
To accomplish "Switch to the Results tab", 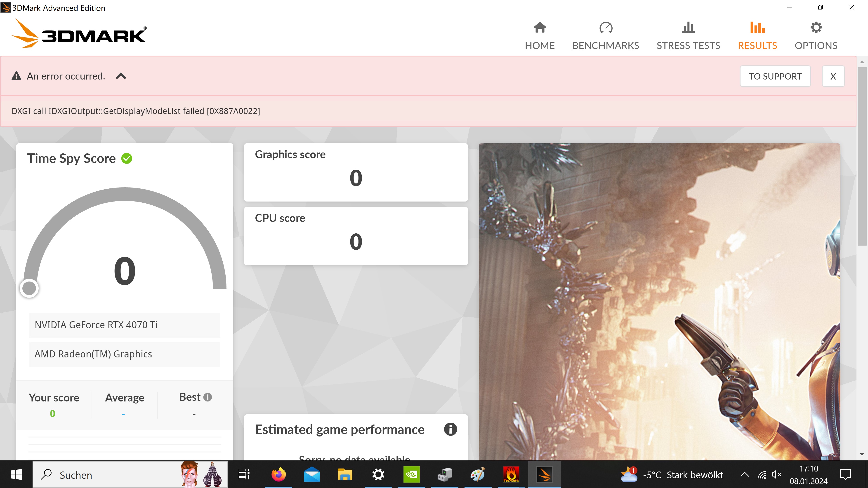I will pyautogui.click(x=757, y=36).
